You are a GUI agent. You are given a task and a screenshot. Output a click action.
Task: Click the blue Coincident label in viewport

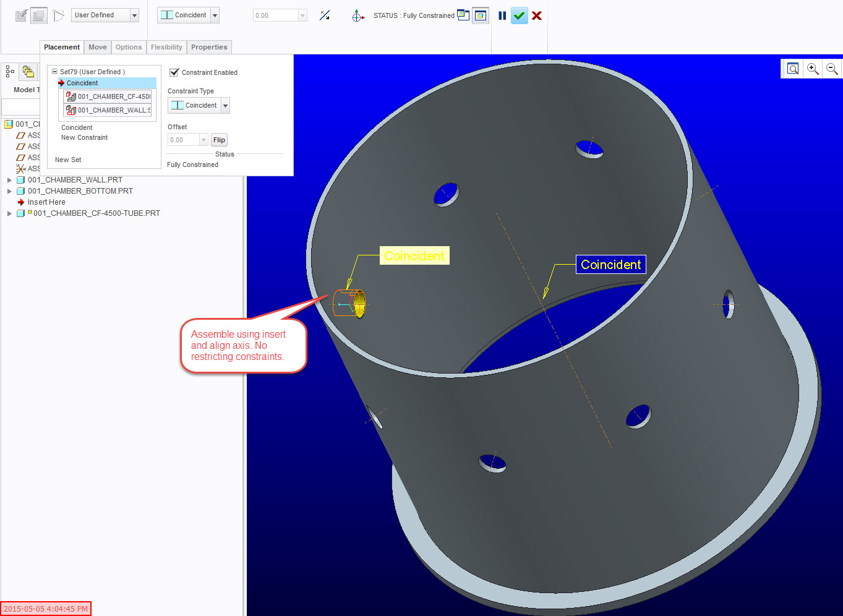(x=611, y=265)
